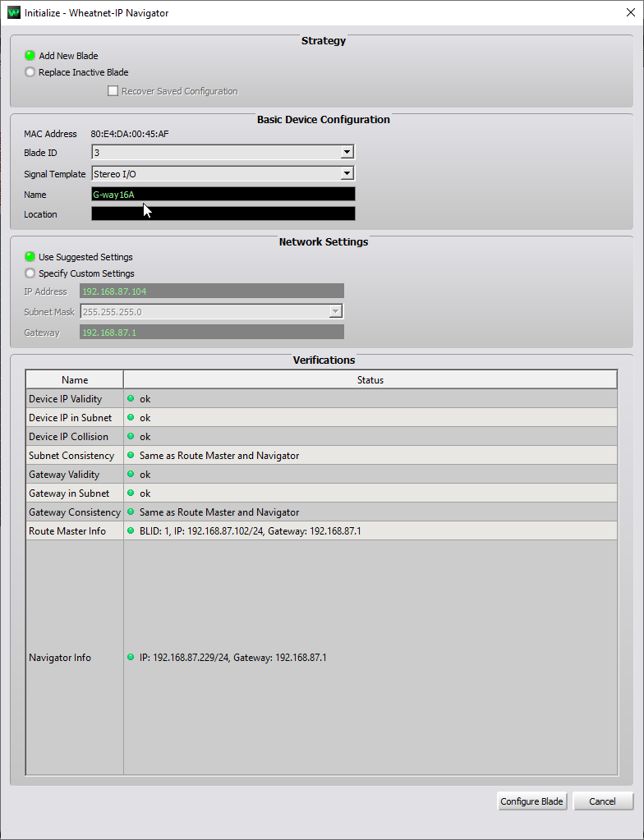644x840 pixels.
Task: Open the Blade ID dropdown
Action: [x=347, y=153]
